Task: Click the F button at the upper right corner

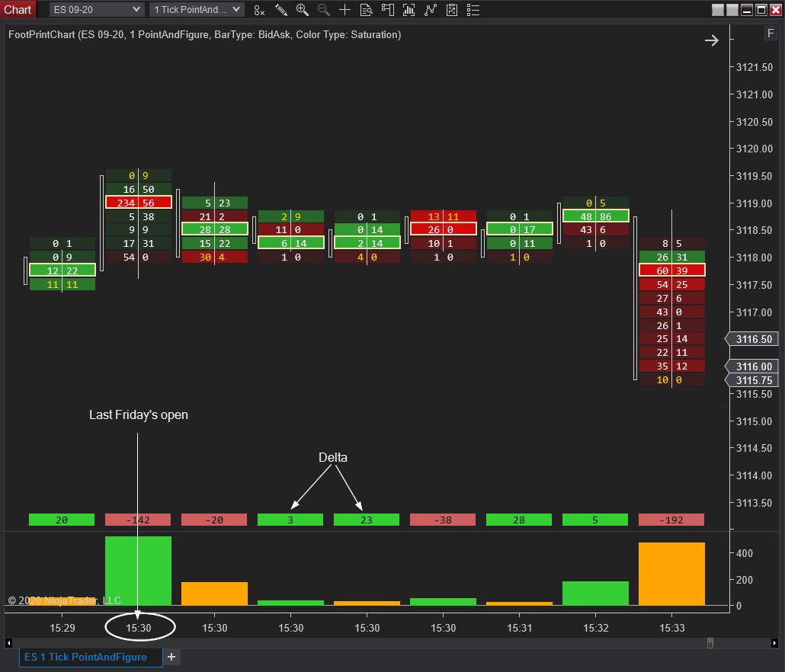Action: [771, 34]
